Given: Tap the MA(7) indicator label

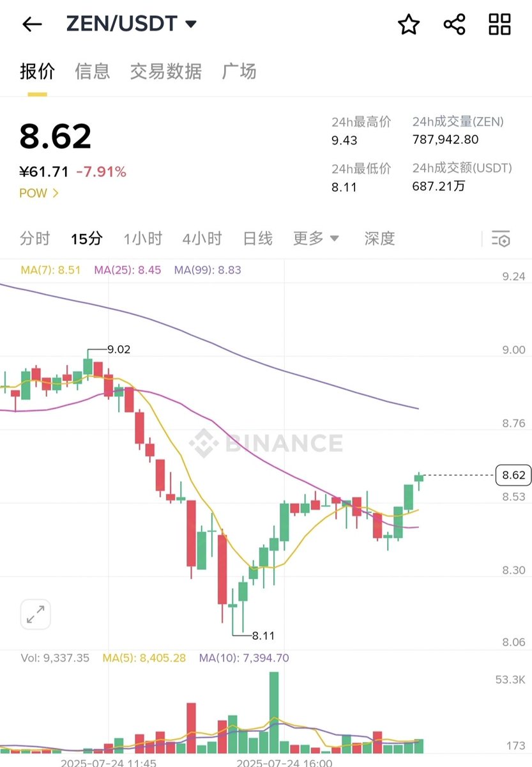Looking at the screenshot, I should [x=50, y=270].
